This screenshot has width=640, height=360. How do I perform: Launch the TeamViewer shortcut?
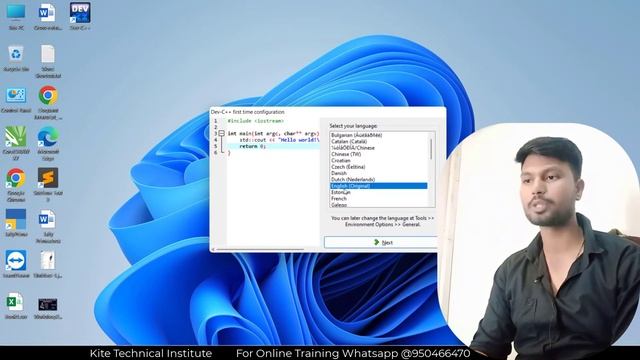coord(16,264)
